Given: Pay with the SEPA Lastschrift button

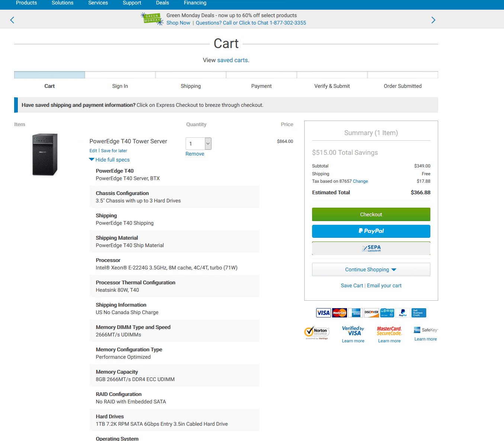Looking at the screenshot, I should (371, 248).
